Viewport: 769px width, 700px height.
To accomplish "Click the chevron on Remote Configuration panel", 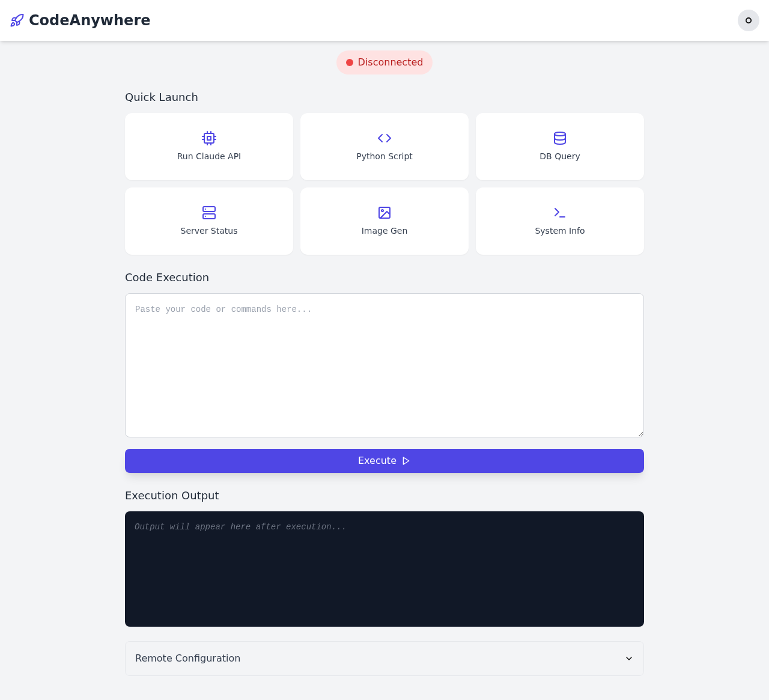I will pyautogui.click(x=630, y=659).
